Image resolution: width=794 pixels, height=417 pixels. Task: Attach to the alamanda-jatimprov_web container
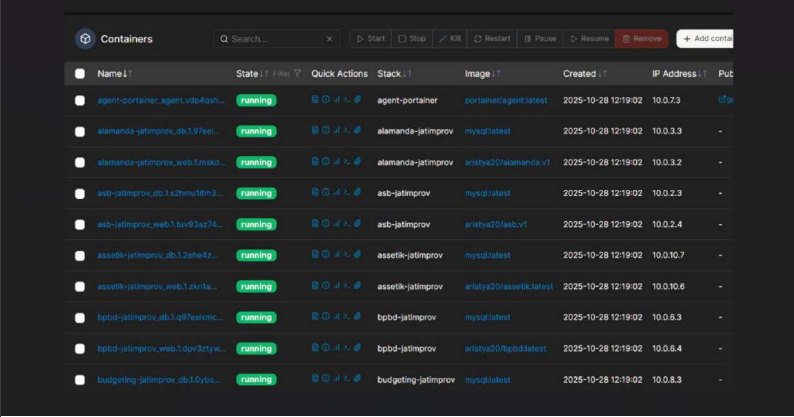point(358,161)
